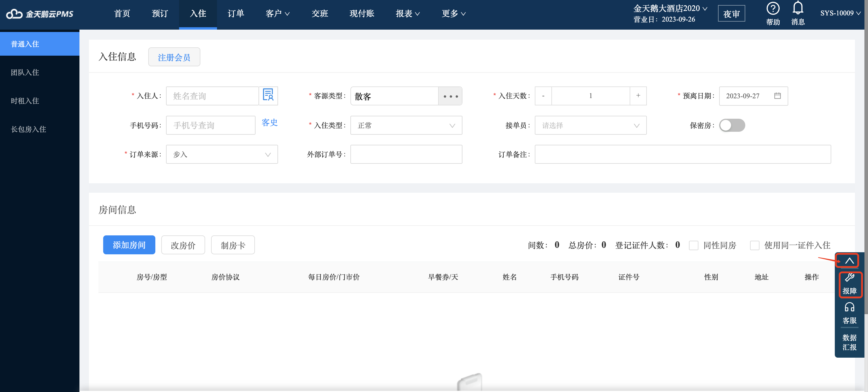Open the 接单员 dropdown
This screenshot has width=868, height=392.
click(x=590, y=126)
